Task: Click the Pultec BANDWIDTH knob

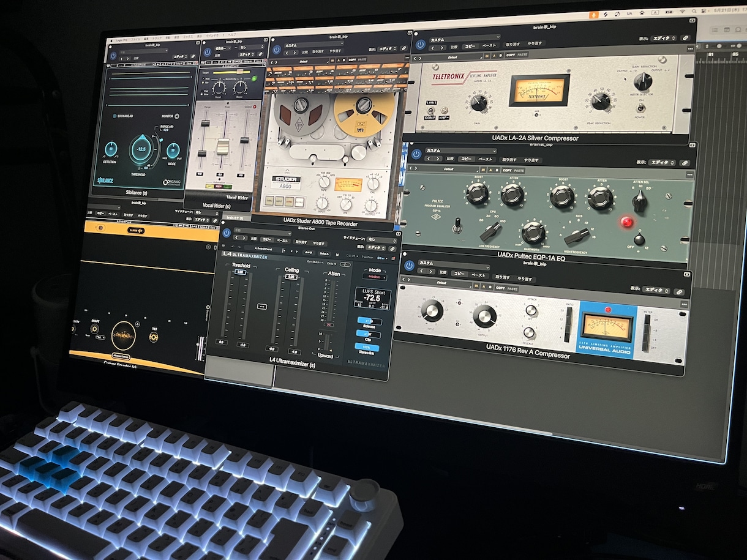Action: click(533, 232)
